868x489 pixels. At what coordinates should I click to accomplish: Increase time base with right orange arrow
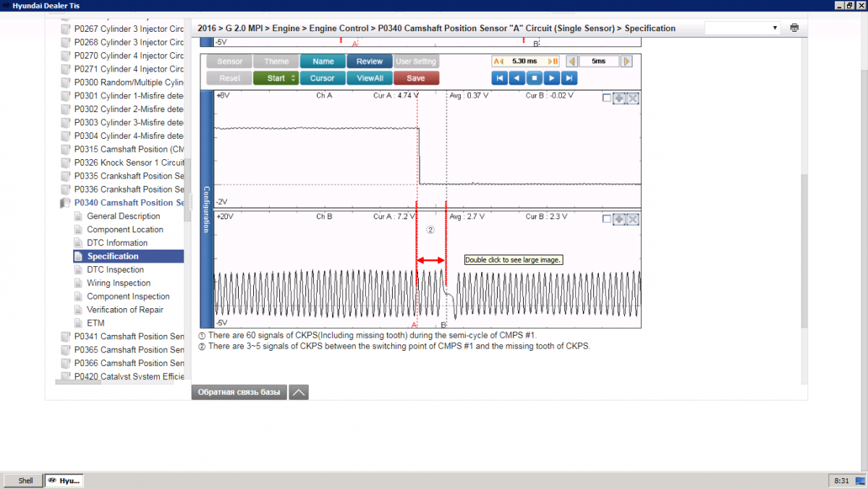coord(627,61)
